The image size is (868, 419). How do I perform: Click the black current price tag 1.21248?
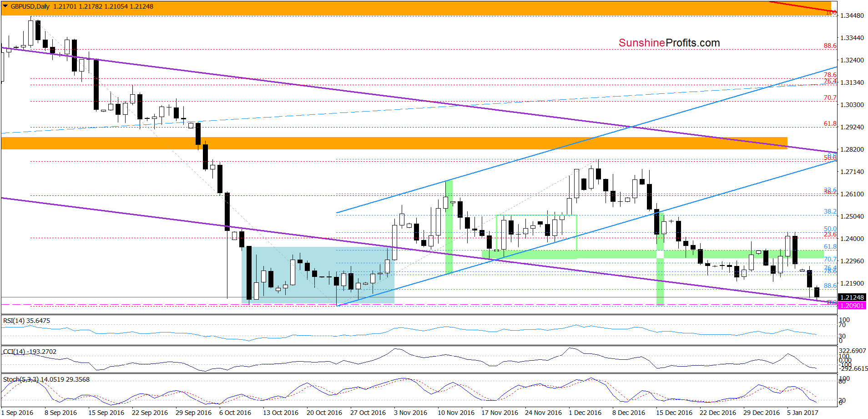[852, 297]
